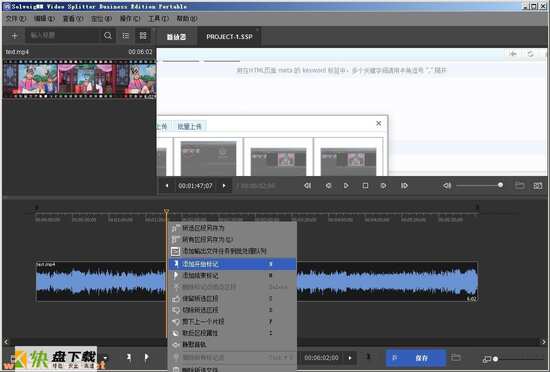Switch media panel to thumbnail view
This screenshot has height=372, width=550.
[143, 35]
